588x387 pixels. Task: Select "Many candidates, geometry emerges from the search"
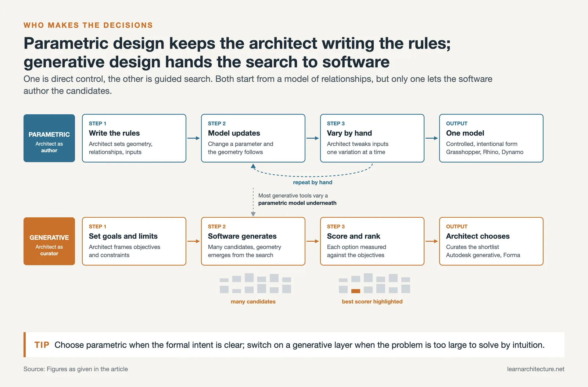(x=244, y=251)
